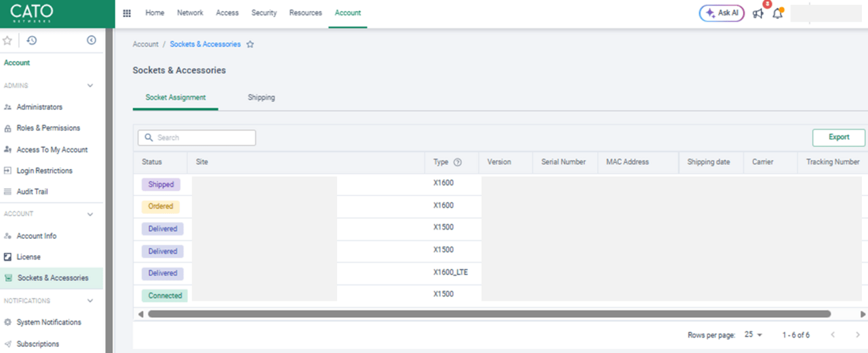Open Audit Trail in the sidebar
The image size is (868, 353).
[x=32, y=191]
